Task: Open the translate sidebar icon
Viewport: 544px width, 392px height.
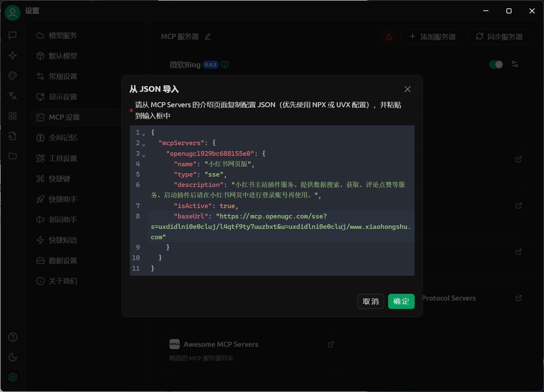Action: tap(13, 96)
